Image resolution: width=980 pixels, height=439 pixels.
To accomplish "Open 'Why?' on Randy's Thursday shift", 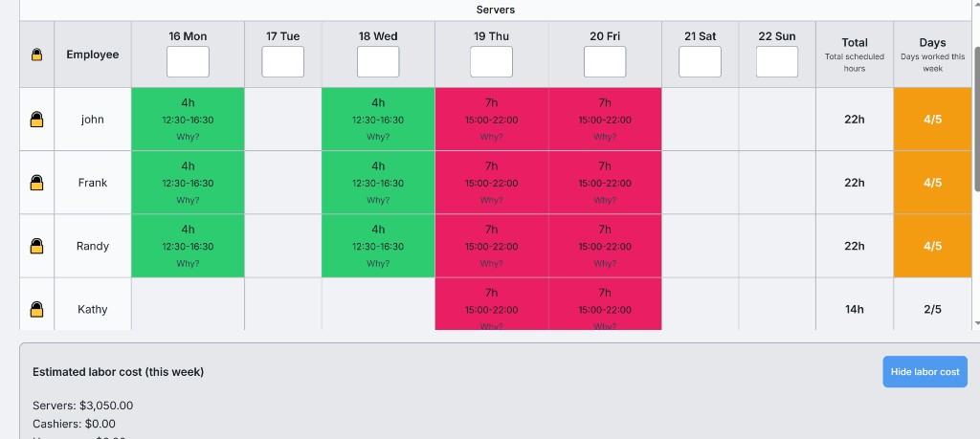I will (491, 263).
